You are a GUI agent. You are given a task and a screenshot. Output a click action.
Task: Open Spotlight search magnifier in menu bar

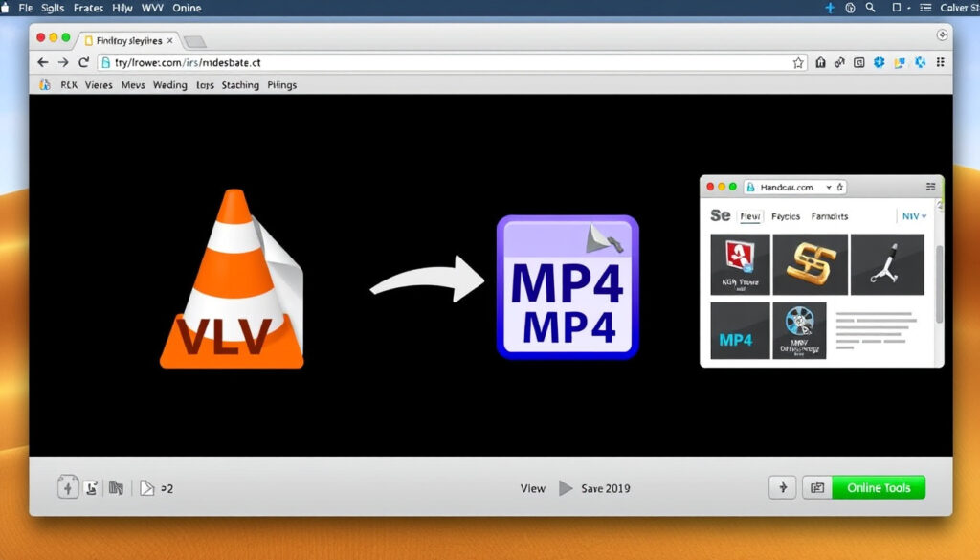click(x=870, y=8)
